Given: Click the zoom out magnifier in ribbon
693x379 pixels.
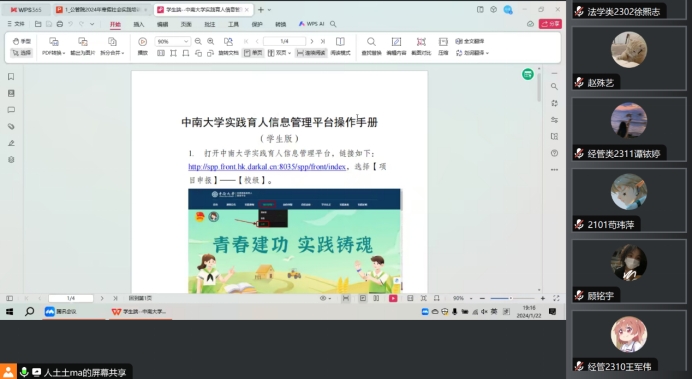Looking at the screenshot, I should point(198,41).
